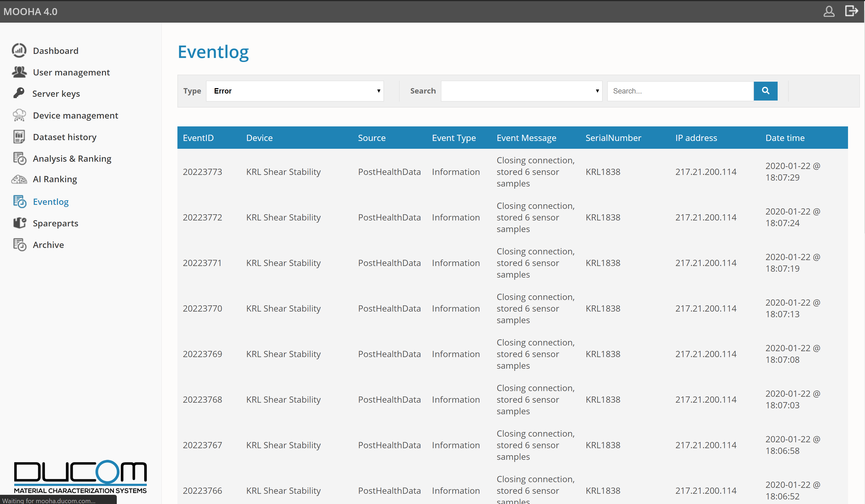Click the User management people icon
The width and height of the screenshot is (865, 504).
(19, 72)
